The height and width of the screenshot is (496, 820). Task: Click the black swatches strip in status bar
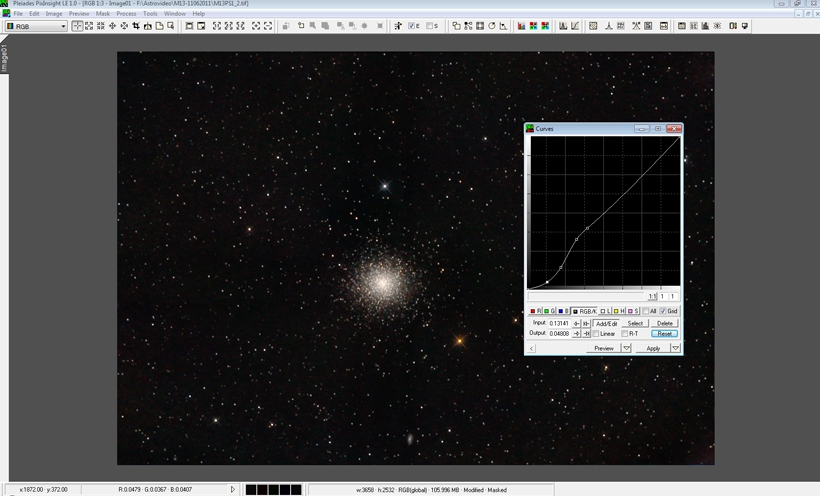[274, 490]
